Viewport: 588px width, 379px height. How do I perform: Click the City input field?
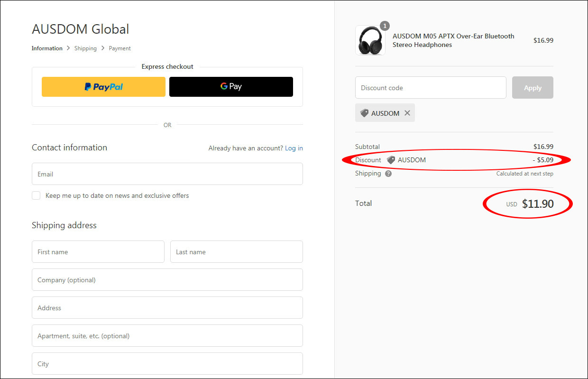[x=167, y=364]
